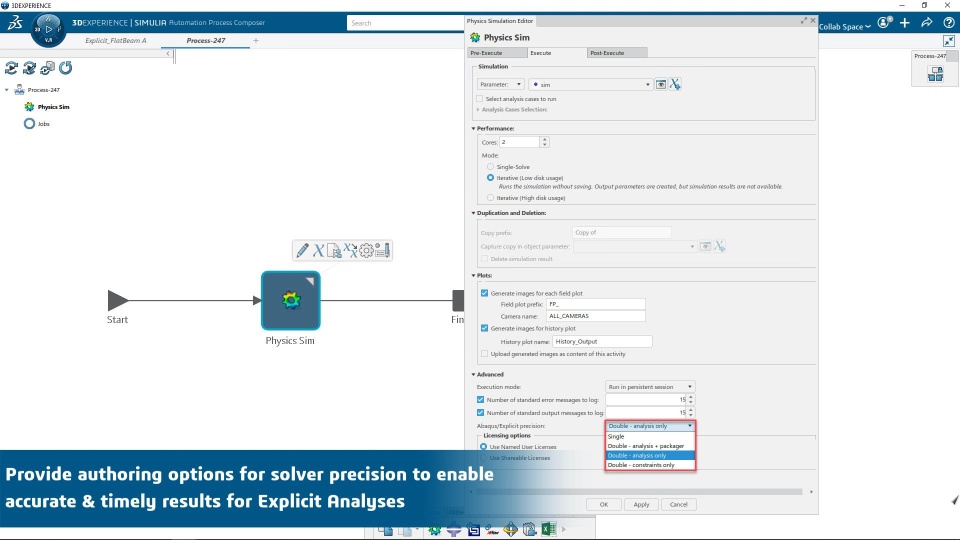Image resolution: width=960 pixels, height=540 pixels.
Task: Switch to the Pre-Execute tab
Action: point(497,53)
